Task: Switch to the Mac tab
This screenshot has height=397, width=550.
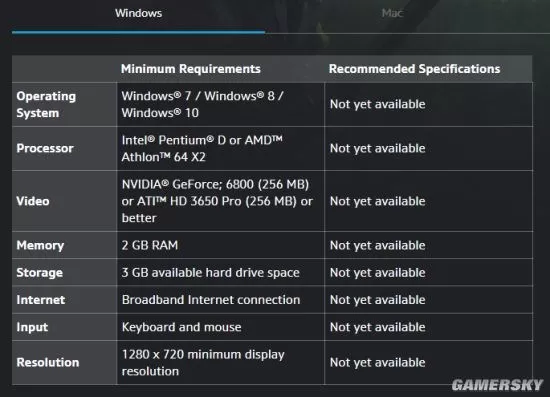Action: [392, 13]
